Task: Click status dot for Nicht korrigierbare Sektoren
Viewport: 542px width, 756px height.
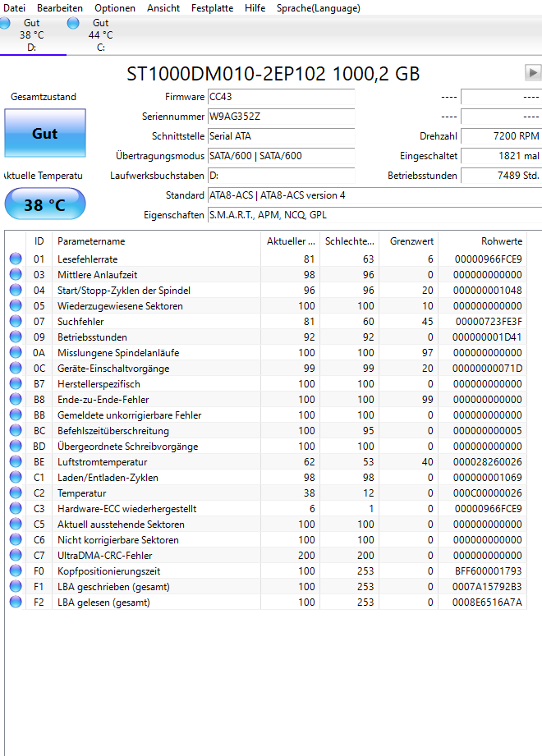Action: [16, 539]
